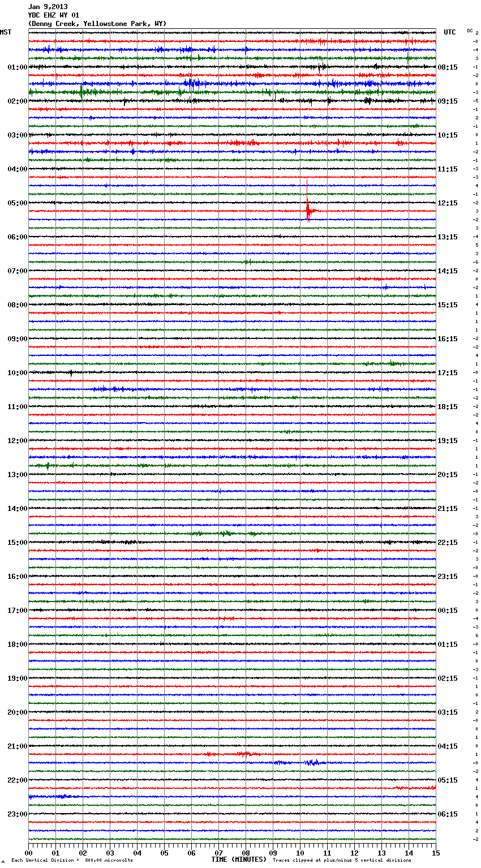Click the 'DC' column header
The image size is (481, 868).
pos(470,31)
